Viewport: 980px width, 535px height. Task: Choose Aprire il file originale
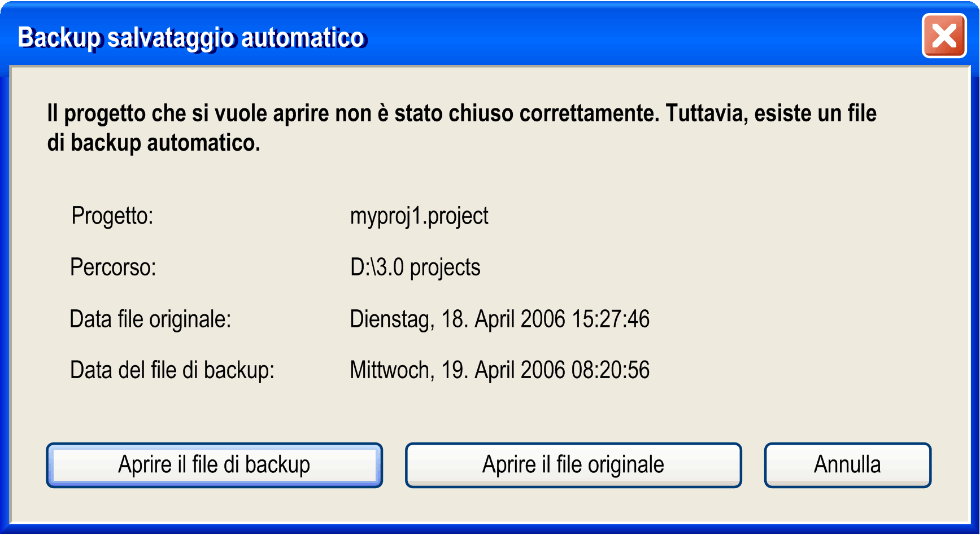click(x=573, y=465)
